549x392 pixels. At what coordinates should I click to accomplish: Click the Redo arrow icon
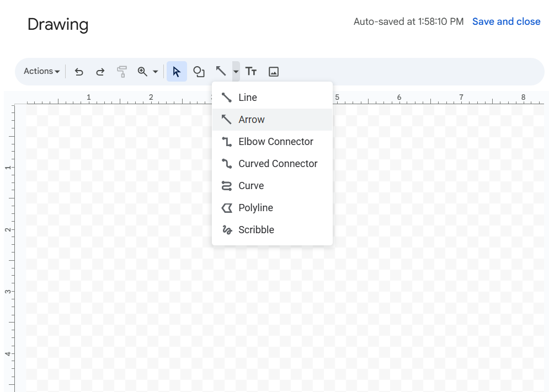click(100, 72)
